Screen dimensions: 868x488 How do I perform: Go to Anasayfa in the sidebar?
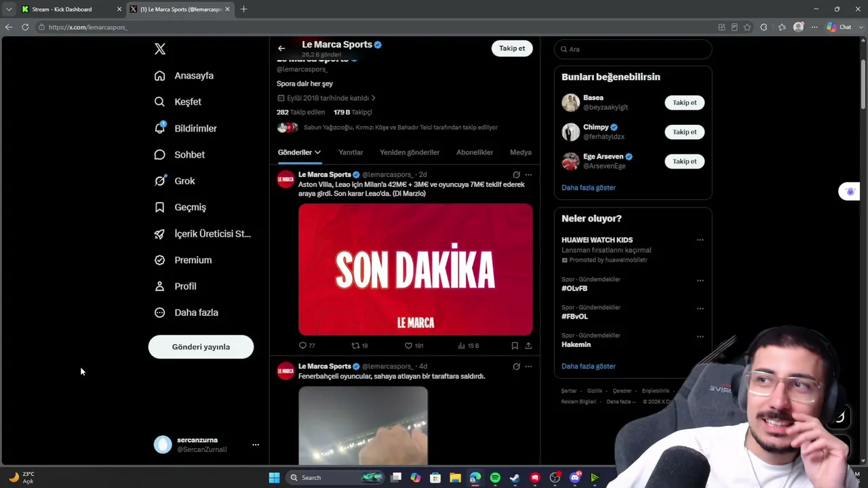(x=184, y=76)
